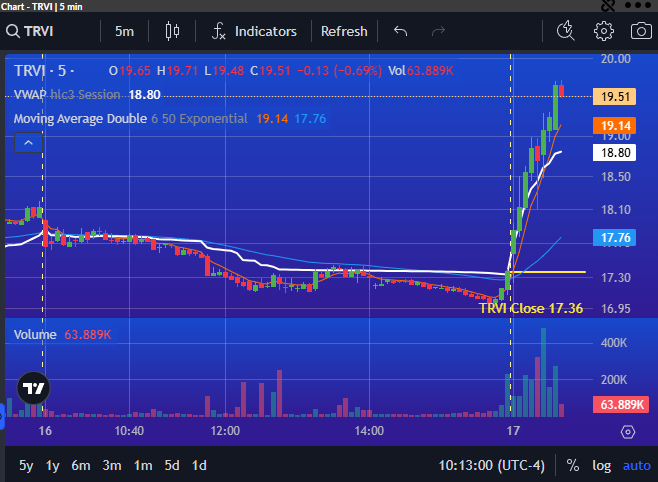This screenshot has width=658, height=482.
Task: Redo the chart change
Action: point(438,31)
